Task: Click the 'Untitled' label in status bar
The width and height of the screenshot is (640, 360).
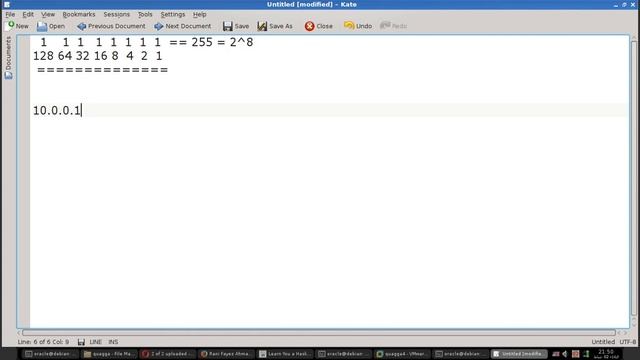Action: (x=603, y=342)
